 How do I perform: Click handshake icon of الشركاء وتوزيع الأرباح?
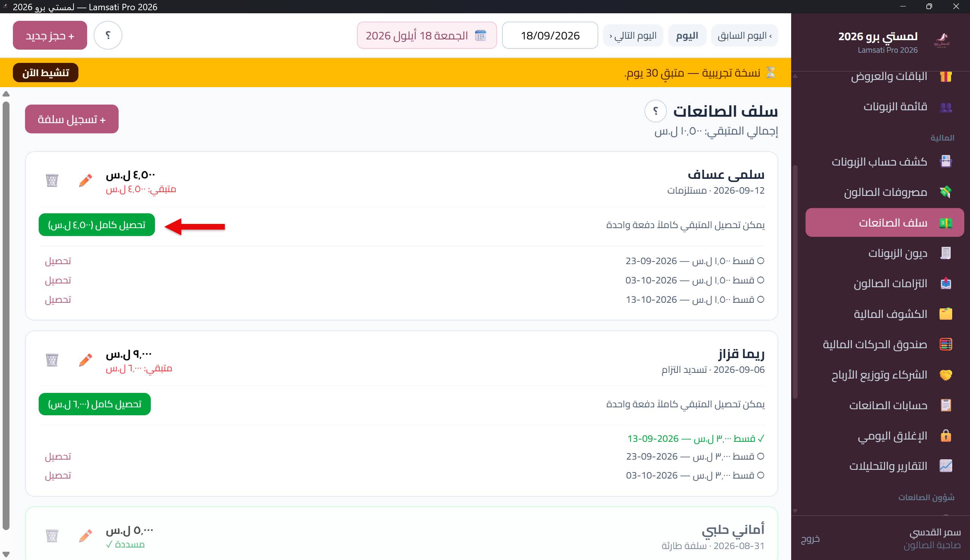coord(945,375)
